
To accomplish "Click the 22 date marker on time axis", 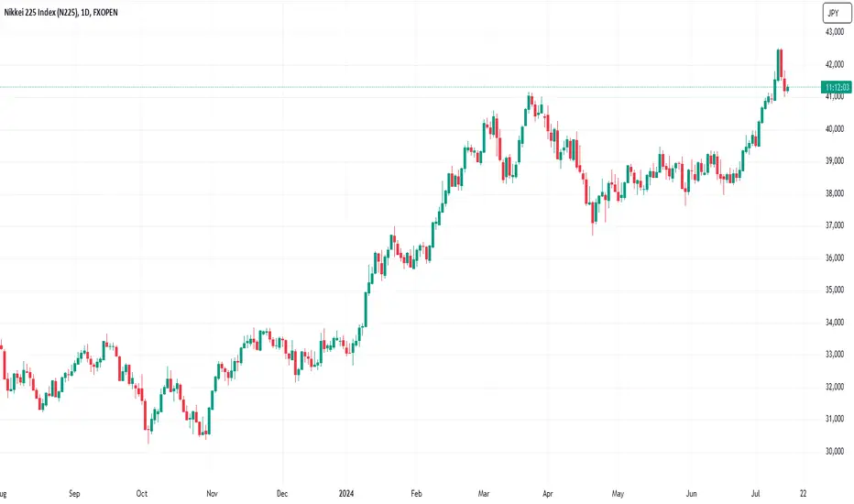I will point(804,493).
